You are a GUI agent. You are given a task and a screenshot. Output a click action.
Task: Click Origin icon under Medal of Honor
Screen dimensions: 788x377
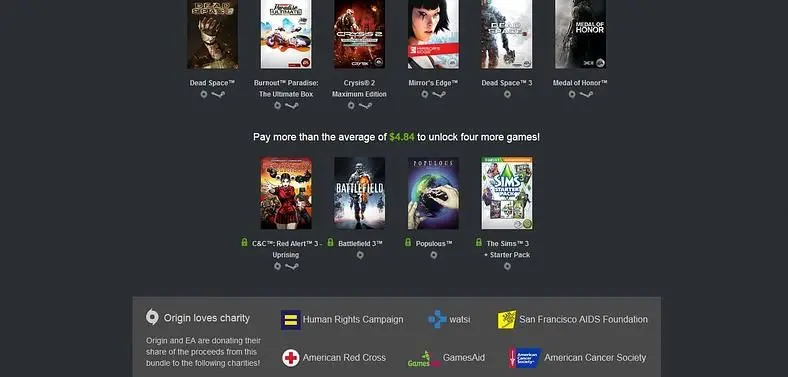click(x=572, y=94)
